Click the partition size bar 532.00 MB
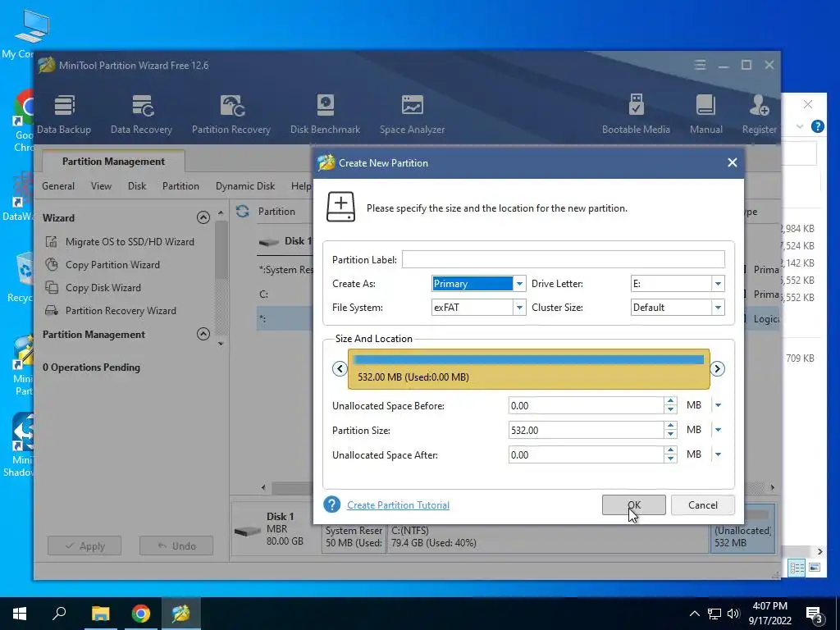 pos(529,369)
